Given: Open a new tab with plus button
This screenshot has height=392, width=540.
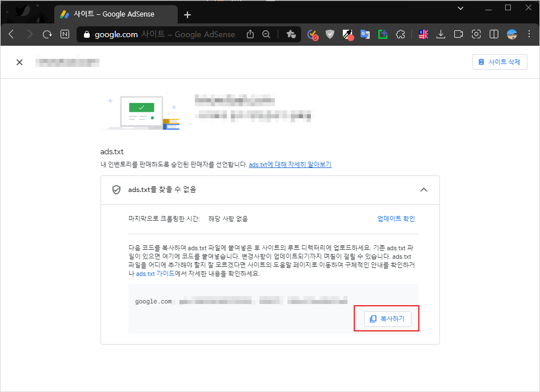Looking at the screenshot, I should click(x=187, y=14).
